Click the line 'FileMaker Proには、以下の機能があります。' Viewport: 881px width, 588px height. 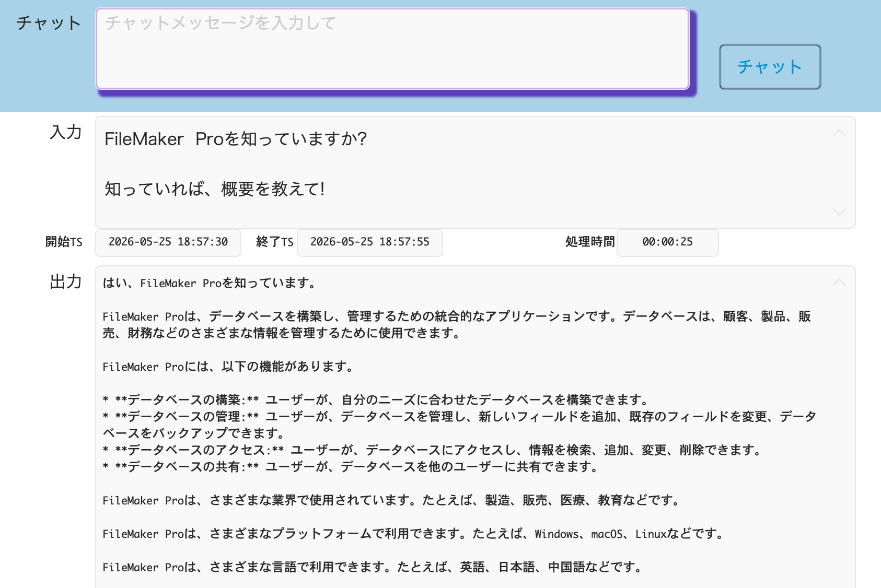click(x=229, y=367)
